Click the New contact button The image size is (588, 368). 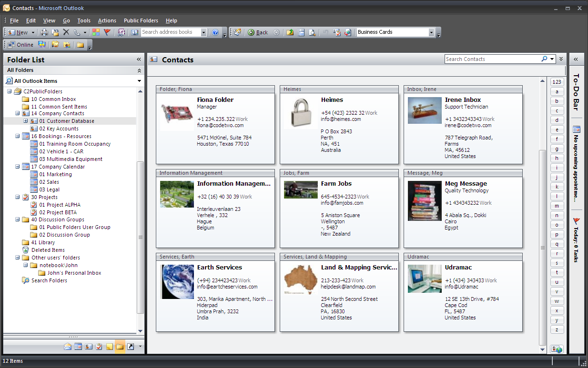click(18, 32)
